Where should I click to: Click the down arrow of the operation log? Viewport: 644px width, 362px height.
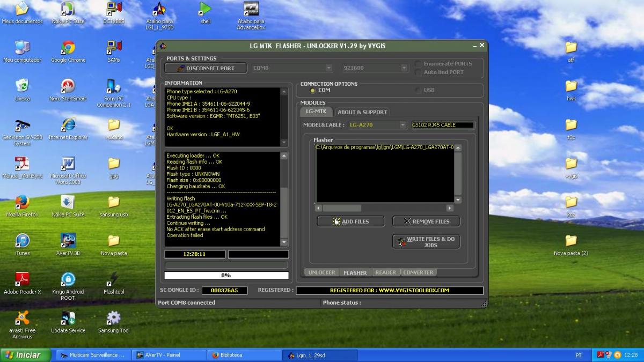click(x=285, y=243)
